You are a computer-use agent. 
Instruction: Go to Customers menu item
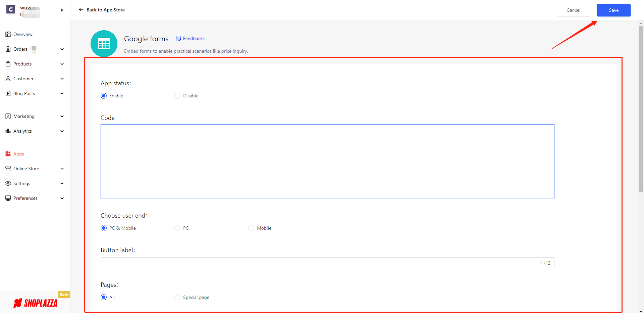(x=24, y=79)
